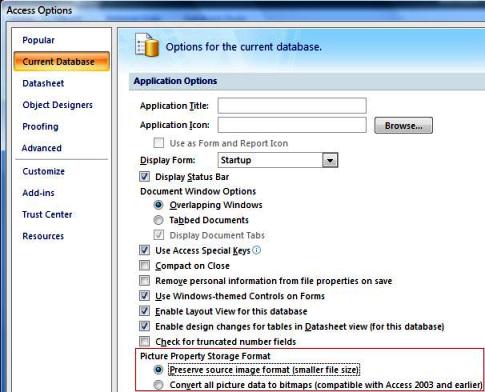Toggle Use as Form and Report Icon
This screenshot has width=485, height=392.
(159, 143)
